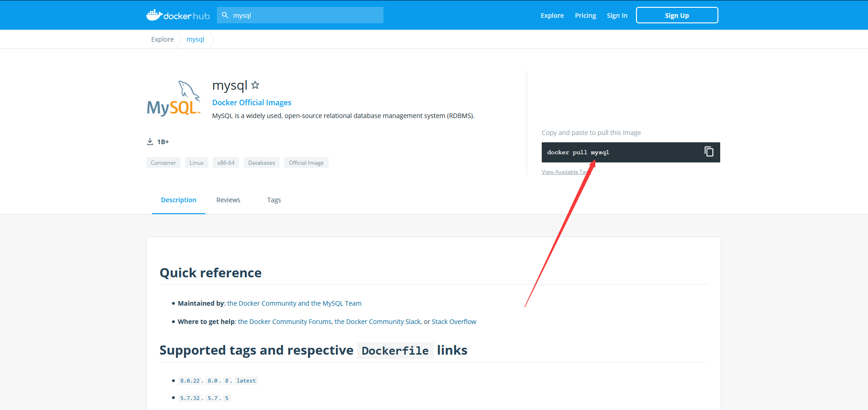Switch to the Tags tab

274,200
